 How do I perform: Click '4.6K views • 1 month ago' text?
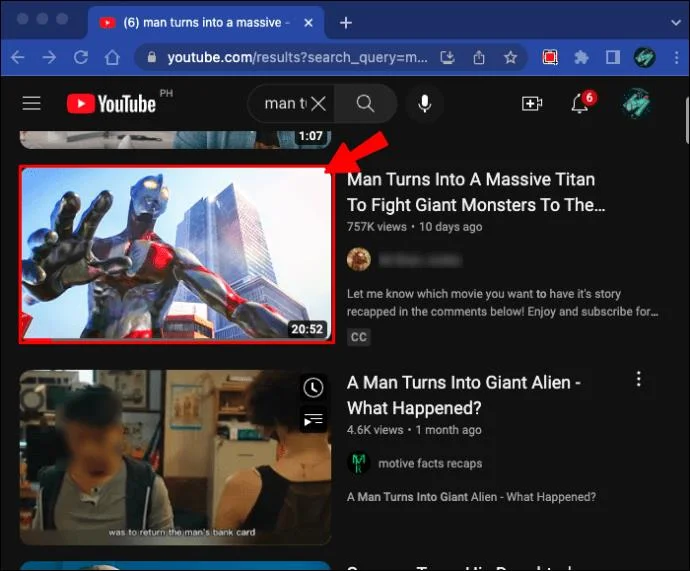[x=414, y=430]
